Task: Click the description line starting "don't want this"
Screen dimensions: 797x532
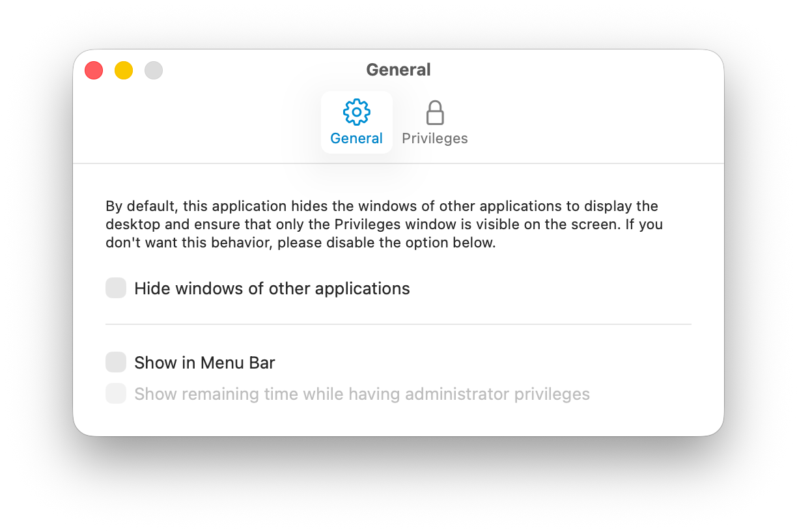Action: [x=301, y=244]
